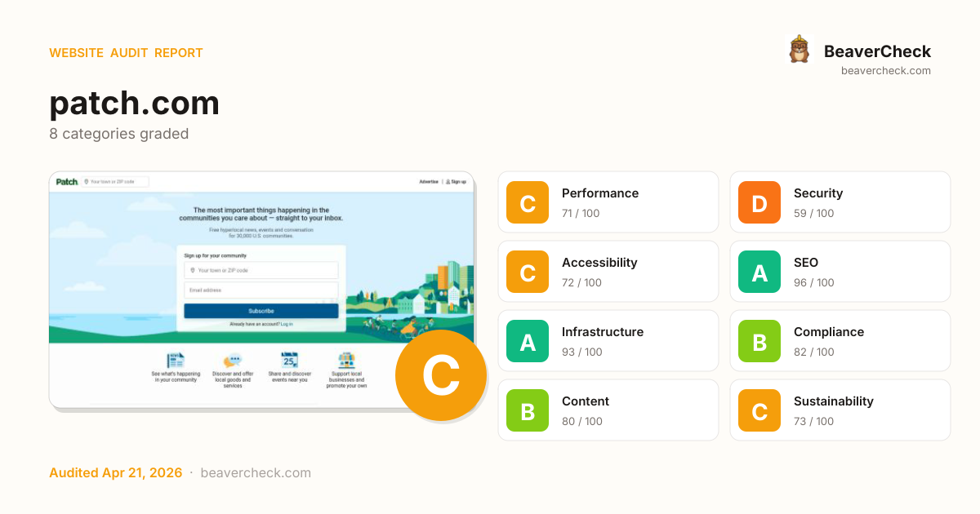This screenshot has height=514, width=980.
Task: Click the Email address field in preview
Action: pos(261,290)
